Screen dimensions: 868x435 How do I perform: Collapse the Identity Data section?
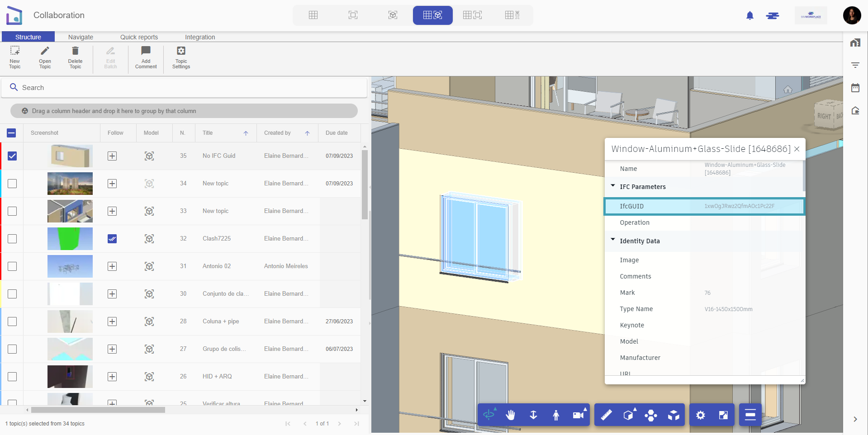[613, 240]
